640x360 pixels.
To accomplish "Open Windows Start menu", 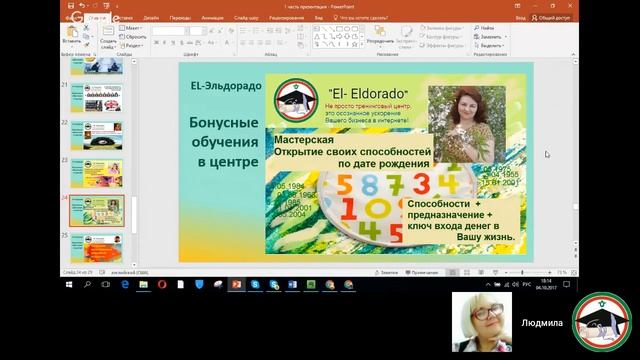I will [x=69, y=284].
